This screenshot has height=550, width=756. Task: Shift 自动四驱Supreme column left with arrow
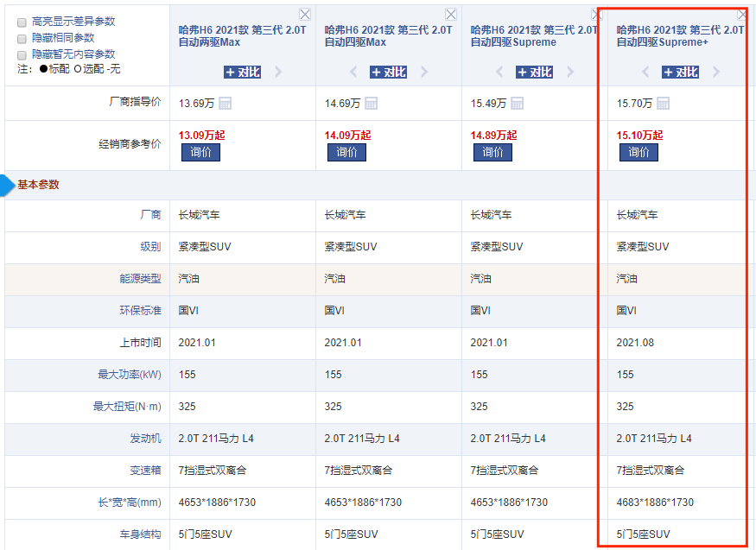[499, 73]
